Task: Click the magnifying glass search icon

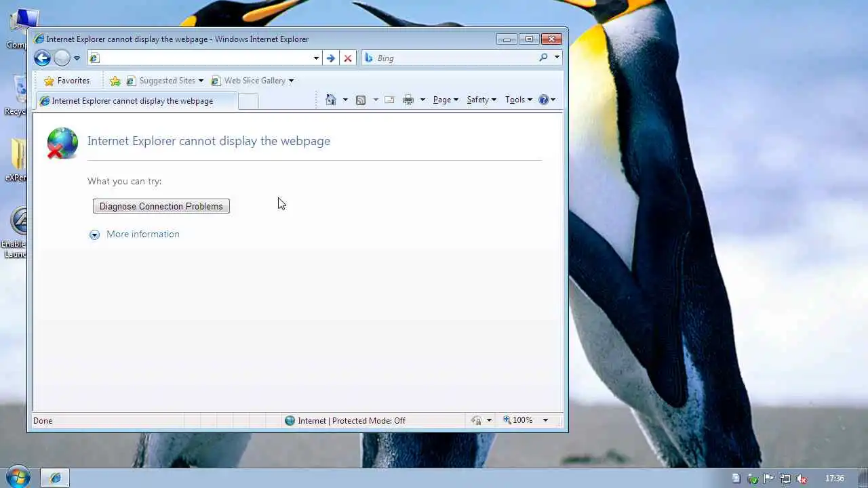Action: click(543, 58)
